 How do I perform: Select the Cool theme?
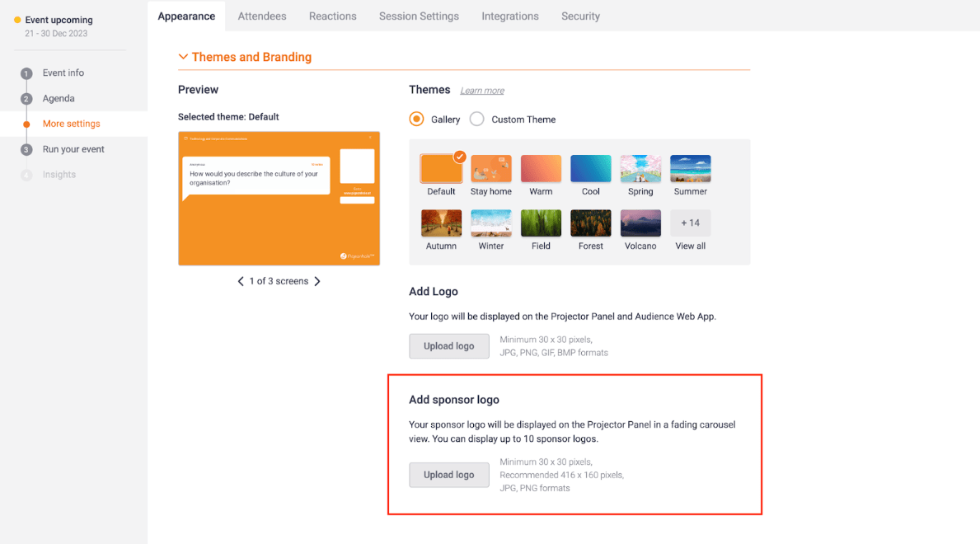[590, 168]
